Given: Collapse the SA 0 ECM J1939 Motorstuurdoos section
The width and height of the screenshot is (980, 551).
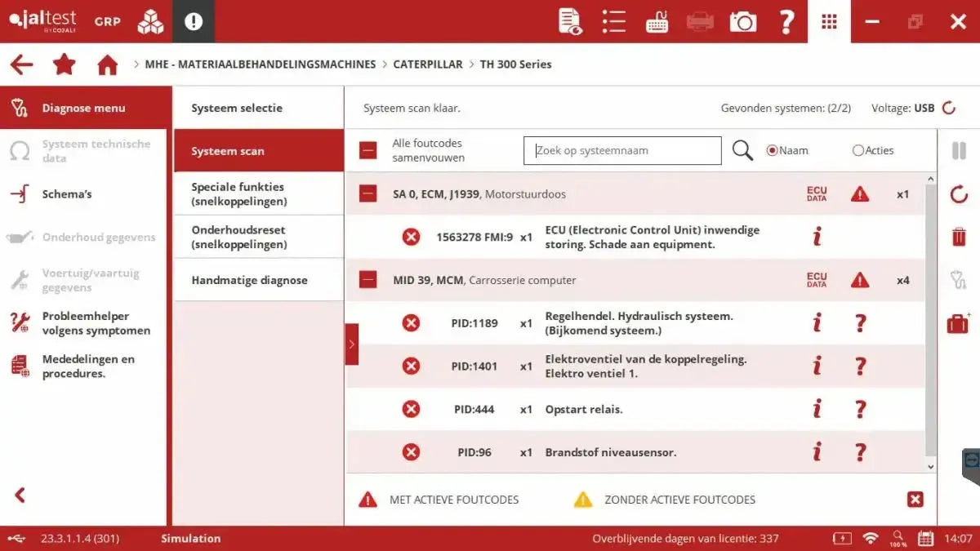Looking at the screenshot, I should click(x=367, y=193).
